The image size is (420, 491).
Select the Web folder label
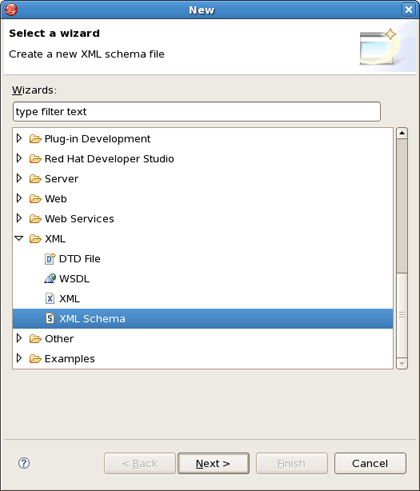point(56,199)
